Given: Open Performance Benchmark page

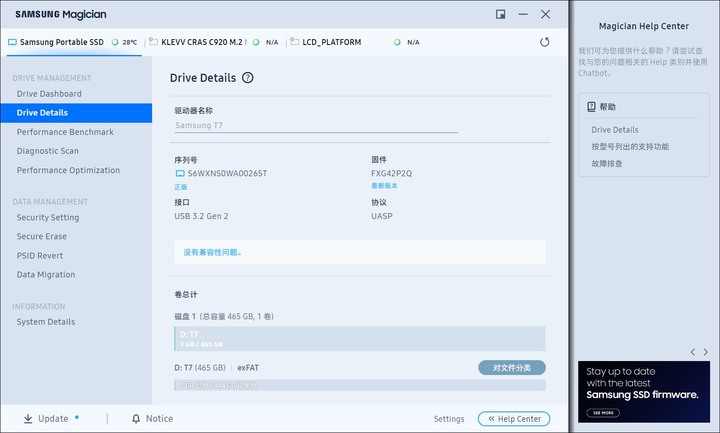Looking at the screenshot, I should pos(65,132).
